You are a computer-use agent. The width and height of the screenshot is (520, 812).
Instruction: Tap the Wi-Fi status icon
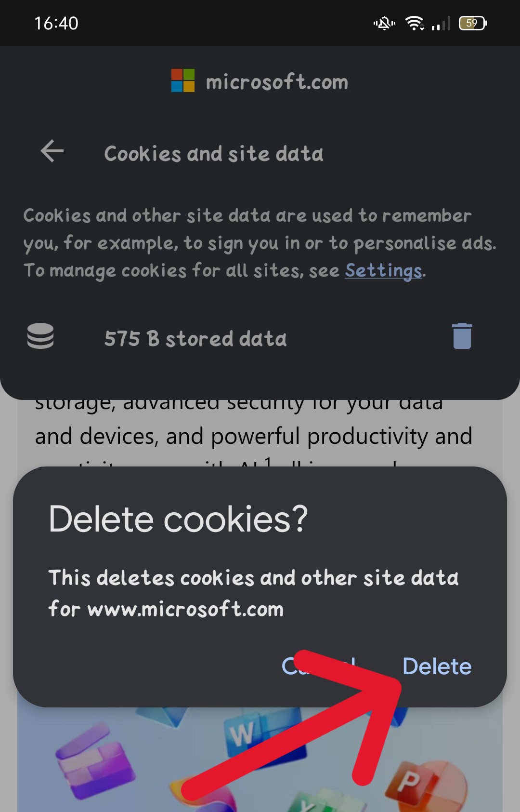coord(414,23)
